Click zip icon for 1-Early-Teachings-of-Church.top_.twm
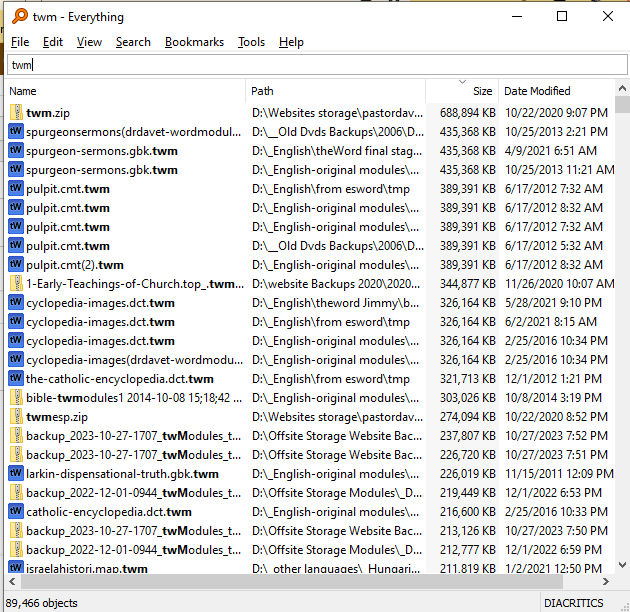 [x=16, y=284]
